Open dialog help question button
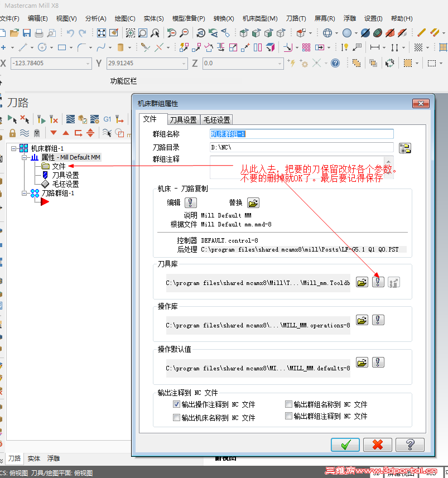This screenshot has width=448, height=478. click(410, 445)
